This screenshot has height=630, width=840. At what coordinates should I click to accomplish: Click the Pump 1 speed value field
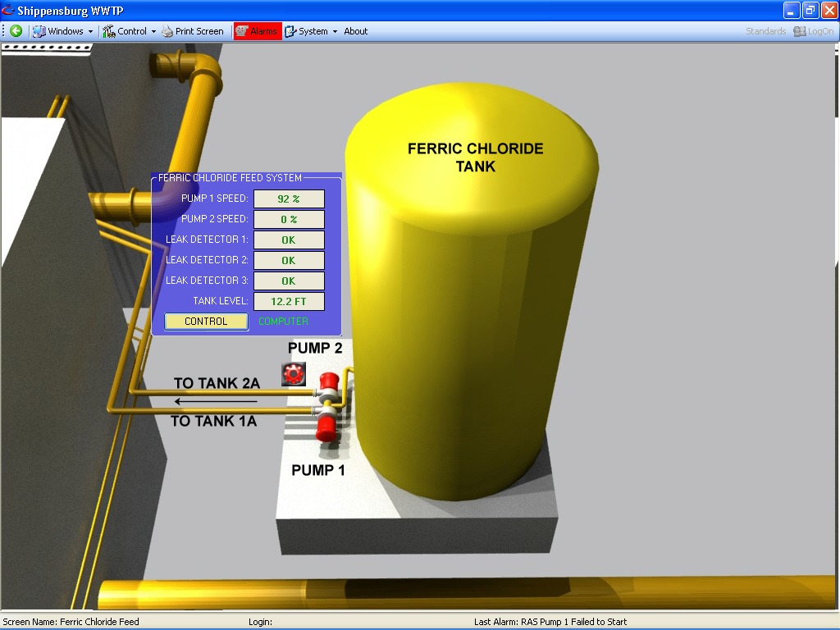coord(289,199)
